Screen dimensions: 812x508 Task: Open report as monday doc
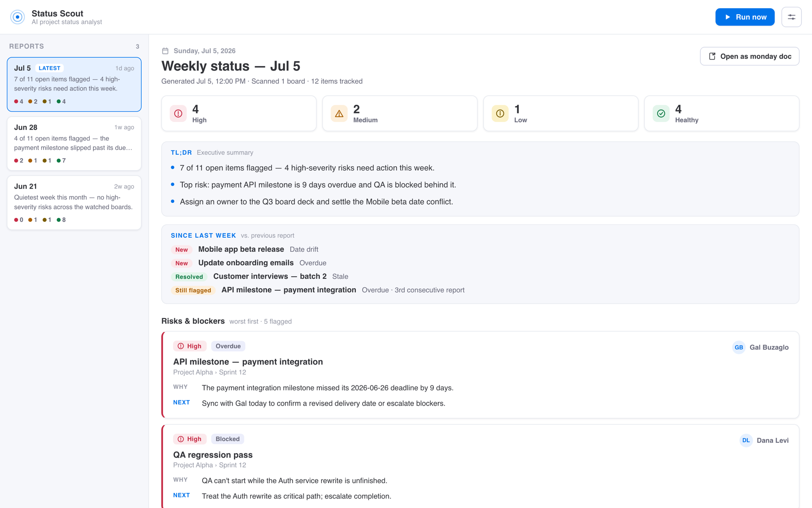(749, 56)
